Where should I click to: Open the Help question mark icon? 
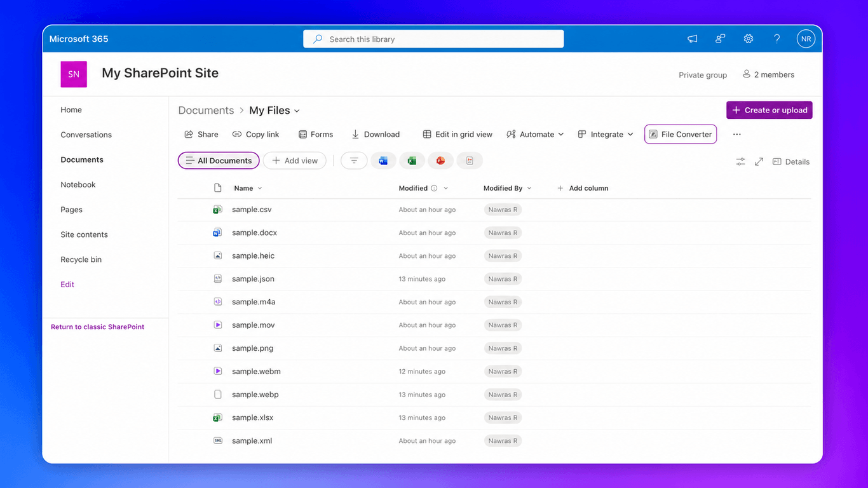tap(776, 39)
